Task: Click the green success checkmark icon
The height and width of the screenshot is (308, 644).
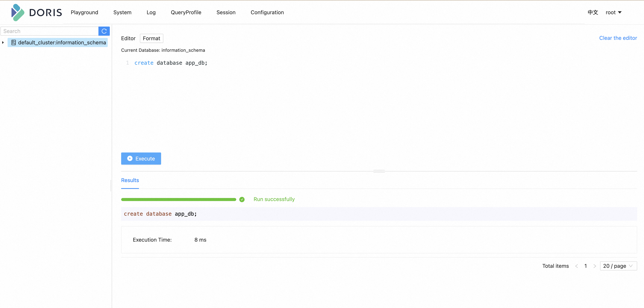Action: coord(242,199)
